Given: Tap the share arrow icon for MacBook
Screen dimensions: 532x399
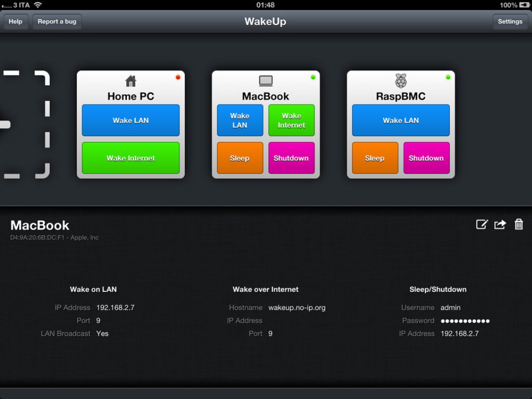Looking at the screenshot, I should [500, 224].
